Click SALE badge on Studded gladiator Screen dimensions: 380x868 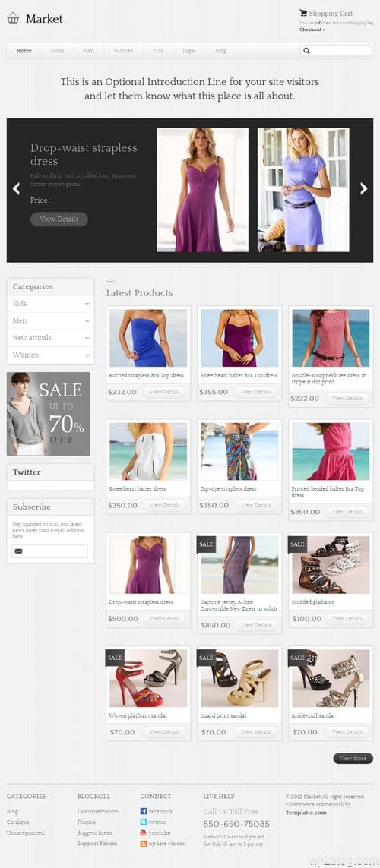[297, 544]
